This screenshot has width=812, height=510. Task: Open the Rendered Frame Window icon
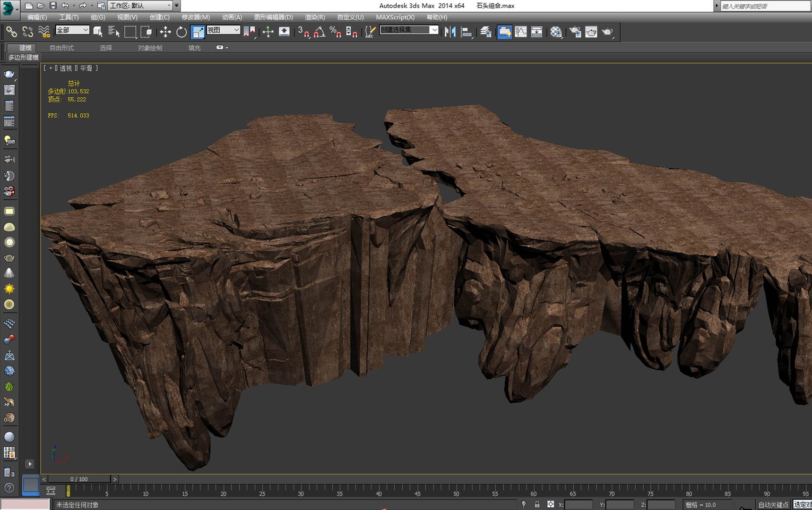pos(591,32)
